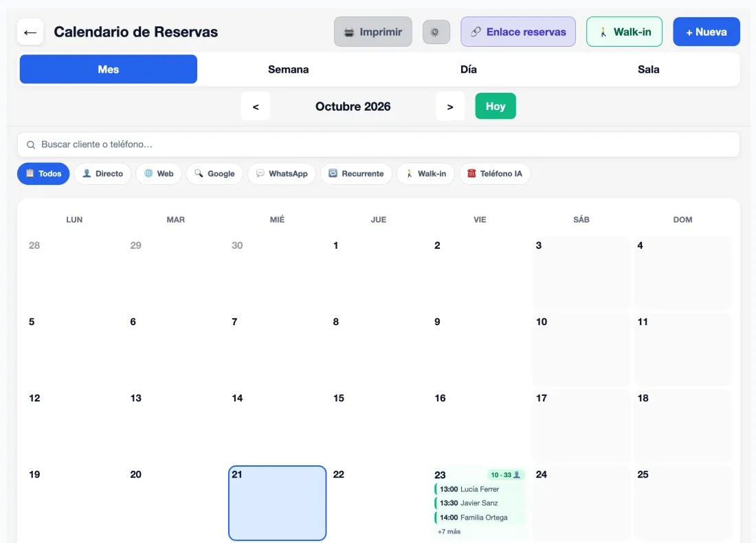The image size is (756, 543).
Task: Select day 18 in the calendar
Action: [x=682, y=425]
